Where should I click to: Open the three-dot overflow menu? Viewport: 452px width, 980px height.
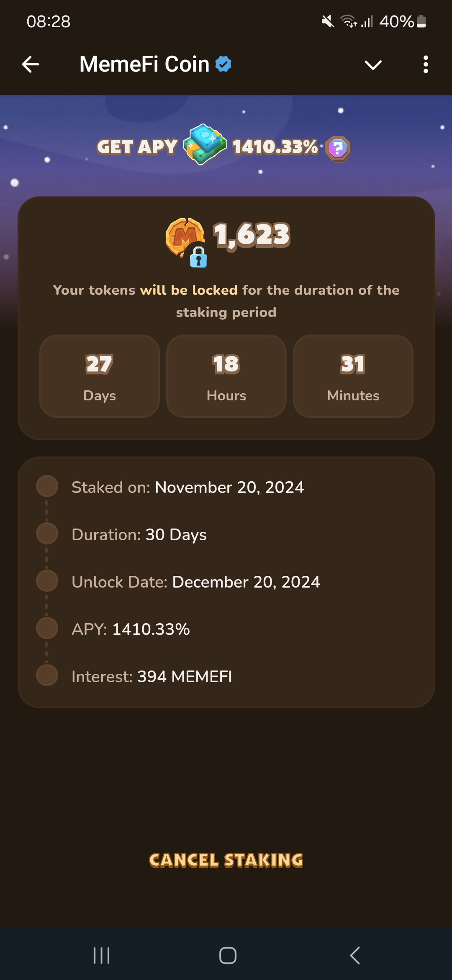426,64
